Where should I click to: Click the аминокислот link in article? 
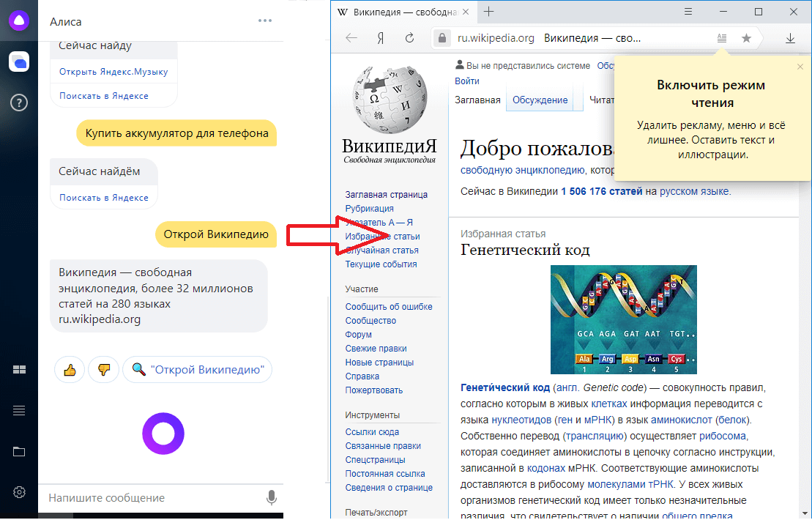(x=682, y=420)
